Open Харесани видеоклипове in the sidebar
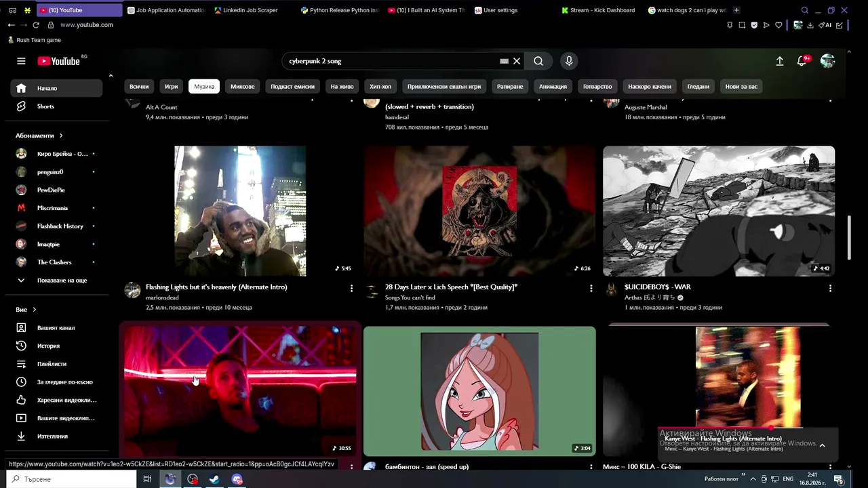Viewport: 868px width, 488px height. tap(56, 401)
